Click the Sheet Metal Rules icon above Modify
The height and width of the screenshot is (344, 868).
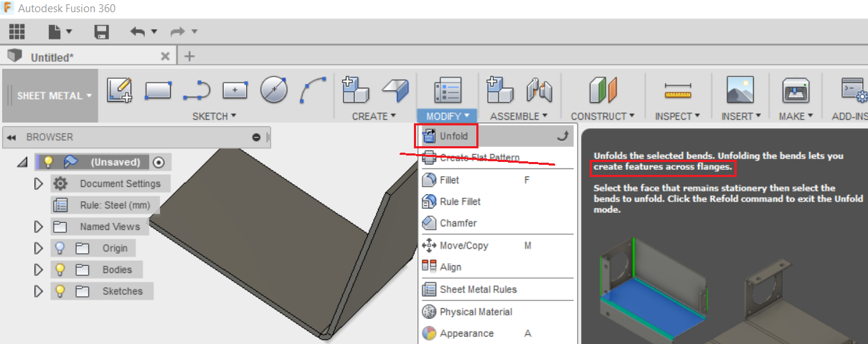pos(448,91)
